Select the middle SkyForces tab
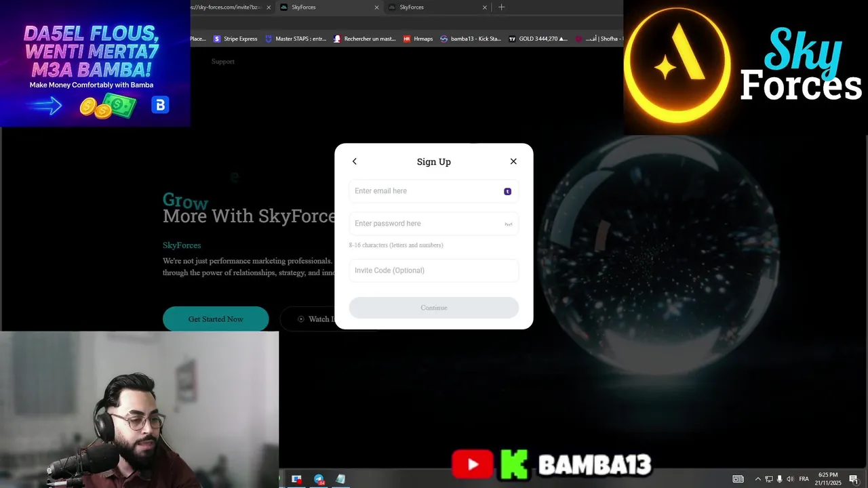This screenshot has height=488, width=868. tap(329, 7)
